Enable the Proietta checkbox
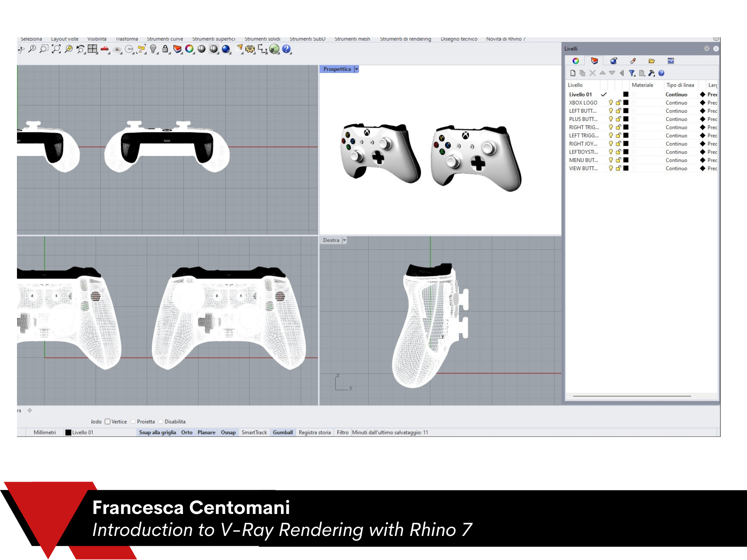The width and height of the screenshot is (747, 560). click(133, 421)
